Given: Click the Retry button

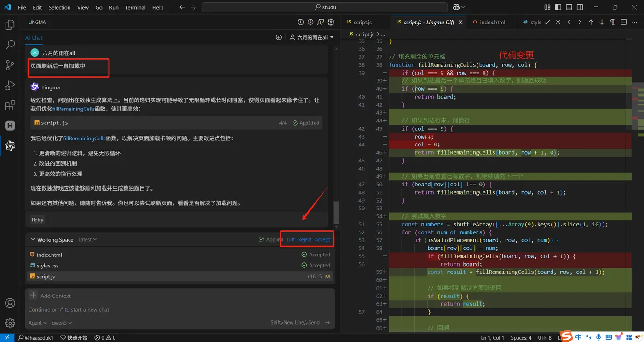Looking at the screenshot, I should point(38,220).
